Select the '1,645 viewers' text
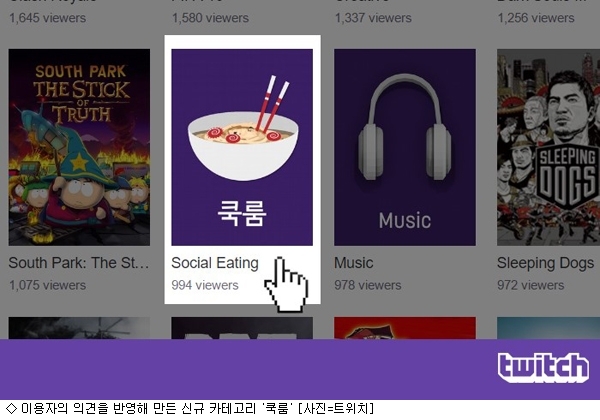Image resolution: width=600 pixels, height=420 pixels. click(47, 18)
